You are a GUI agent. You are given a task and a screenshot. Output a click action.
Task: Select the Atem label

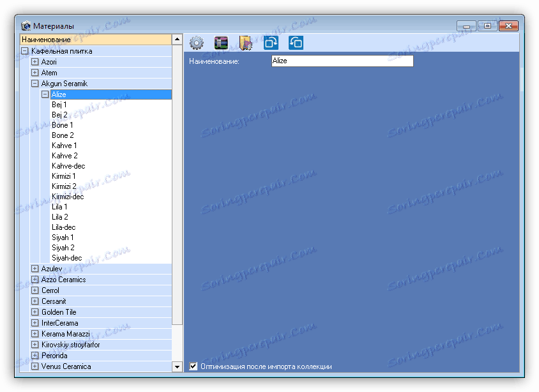[49, 73]
